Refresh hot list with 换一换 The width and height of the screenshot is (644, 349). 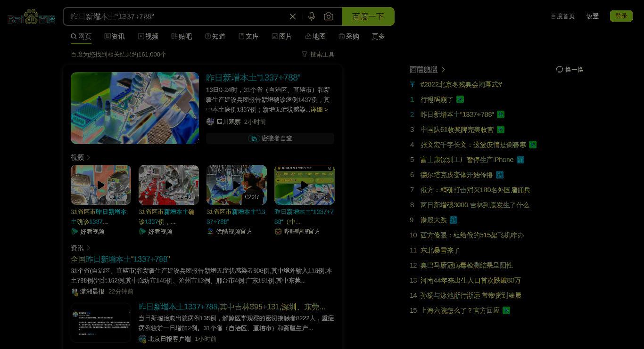570,69
